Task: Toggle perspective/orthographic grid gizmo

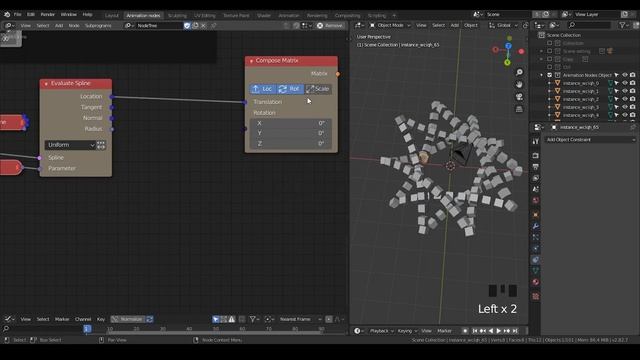Action: point(519,109)
